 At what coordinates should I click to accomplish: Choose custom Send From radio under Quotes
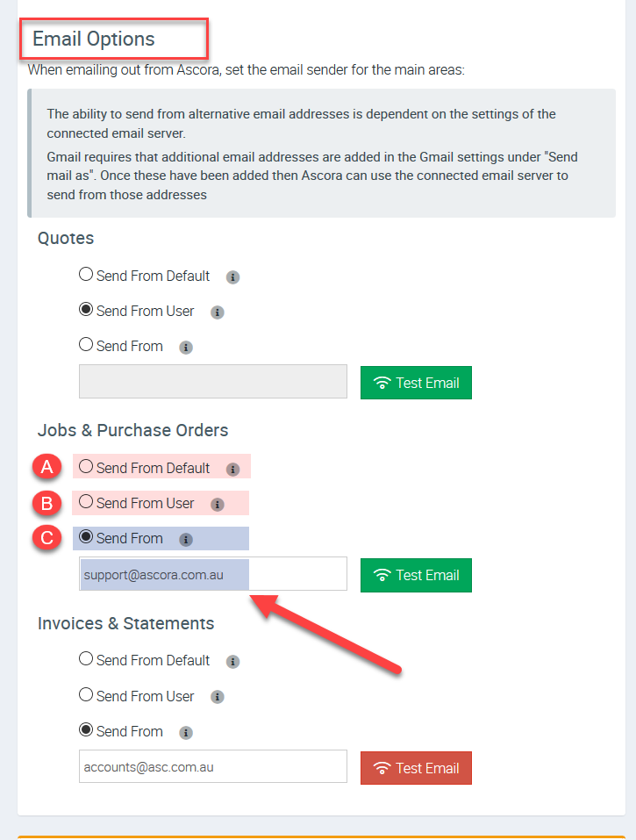tap(86, 345)
